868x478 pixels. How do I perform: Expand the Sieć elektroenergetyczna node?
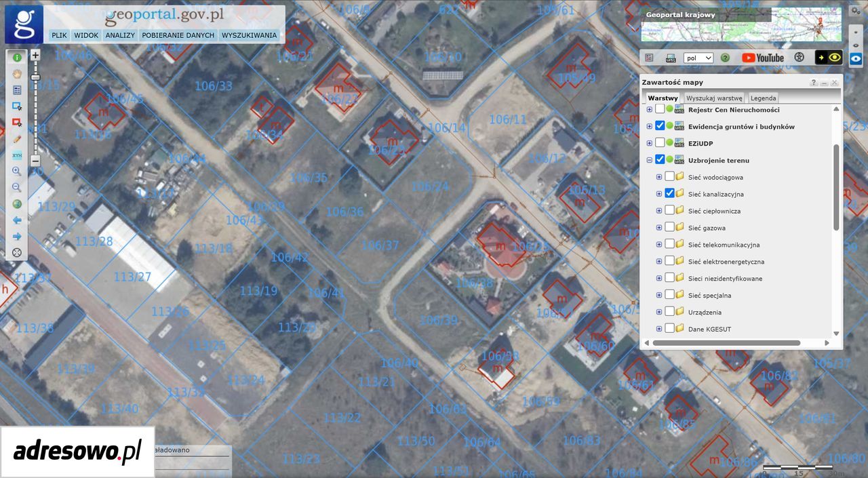tap(659, 262)
